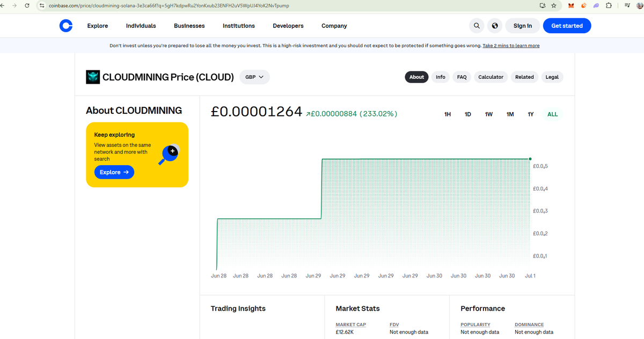Click the FDV label
Viewport: 644px width, 339px height.
coord(394,325)
